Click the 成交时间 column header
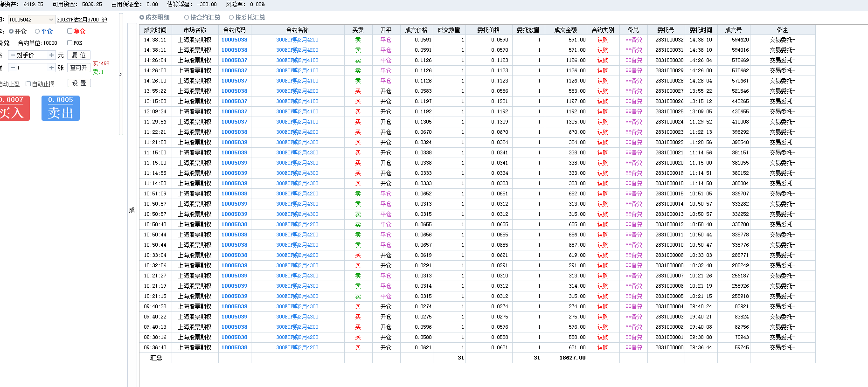 point(155,30)
